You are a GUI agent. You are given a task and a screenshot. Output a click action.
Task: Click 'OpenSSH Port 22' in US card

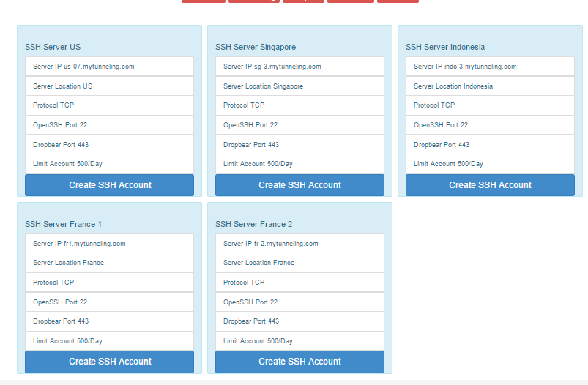[x=110, y=125]
